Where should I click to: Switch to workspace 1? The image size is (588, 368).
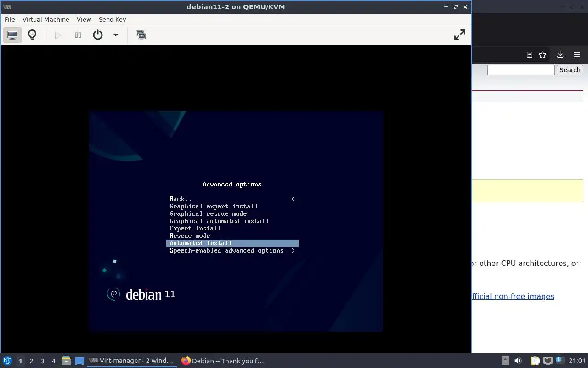pyautogui.click(x=20, y=361)
